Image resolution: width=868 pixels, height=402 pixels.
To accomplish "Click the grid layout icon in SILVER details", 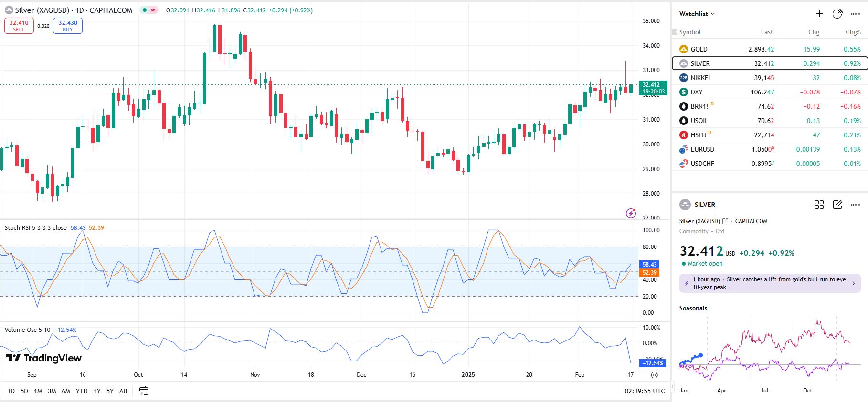I will (x=819, y=205).
